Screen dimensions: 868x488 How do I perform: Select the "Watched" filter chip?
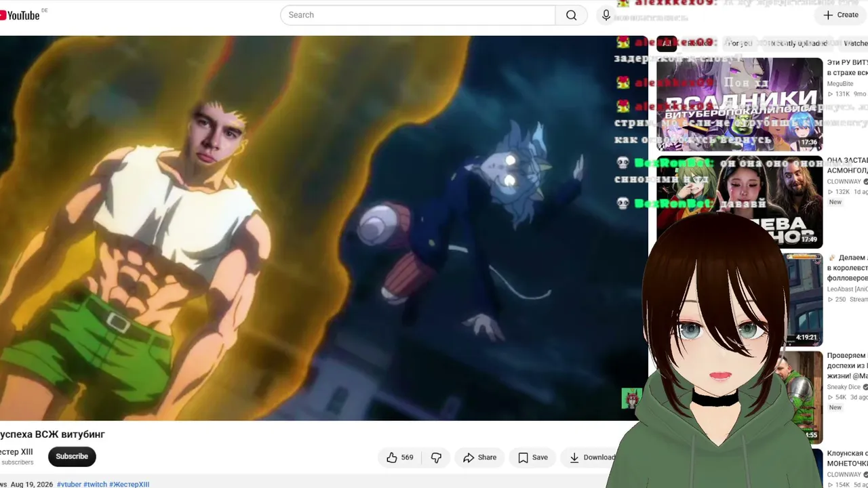[x=856, y=43]
